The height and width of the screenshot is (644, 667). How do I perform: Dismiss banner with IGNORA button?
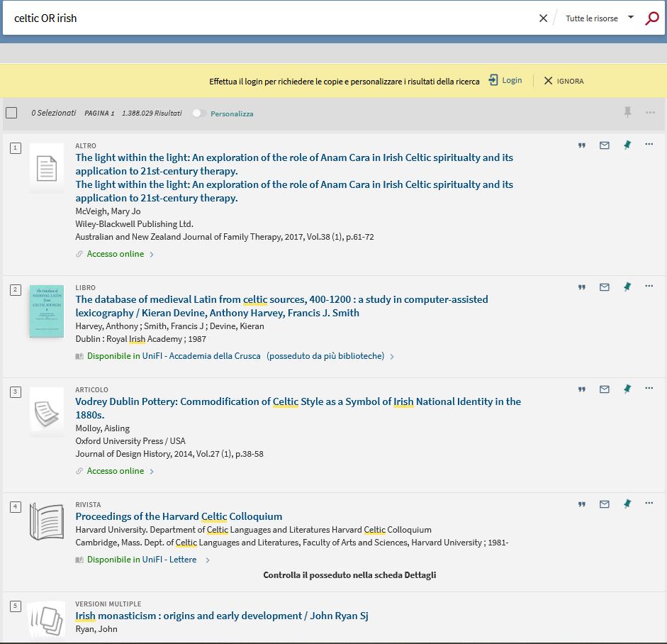pyautogui.click(x=564, y=81)
